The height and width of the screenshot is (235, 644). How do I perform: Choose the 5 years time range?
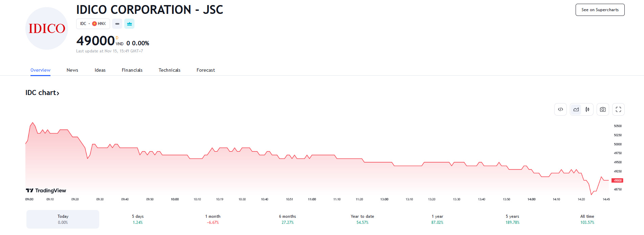(512, 219)
